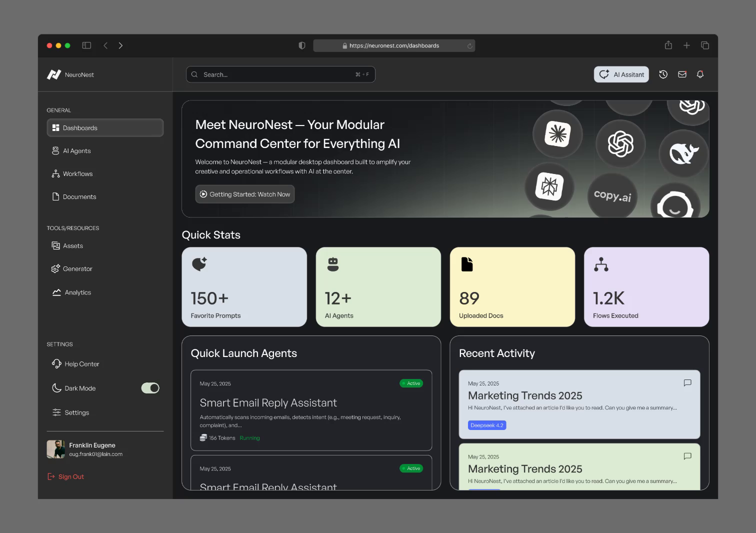
Task: Open the Documents section
Action: (79, 196)
